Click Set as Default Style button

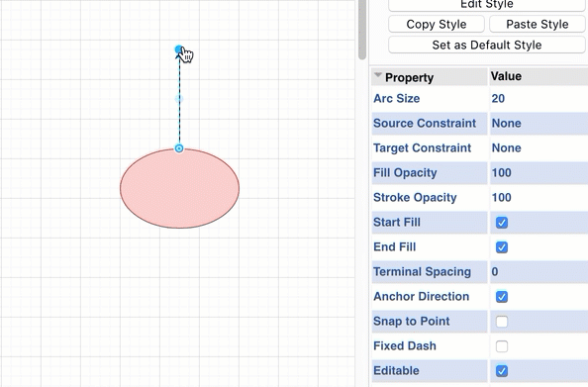(487, 45)
